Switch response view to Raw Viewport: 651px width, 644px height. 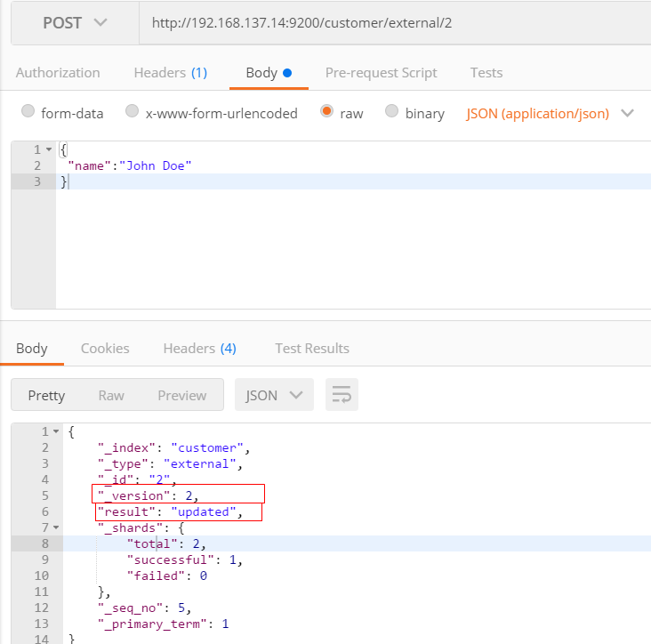click(x=111, y=395)
